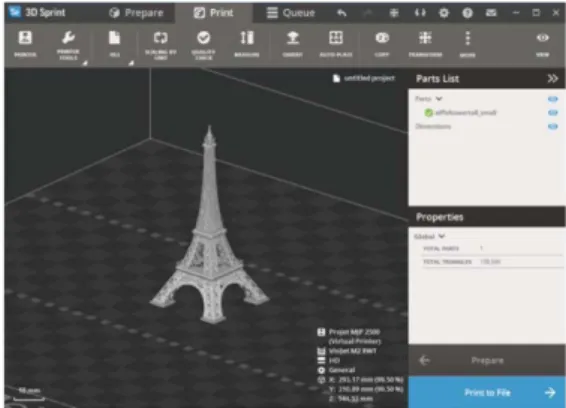Open the help question mark icon
This screenshot has height=408, width=566.
[467, 13]
